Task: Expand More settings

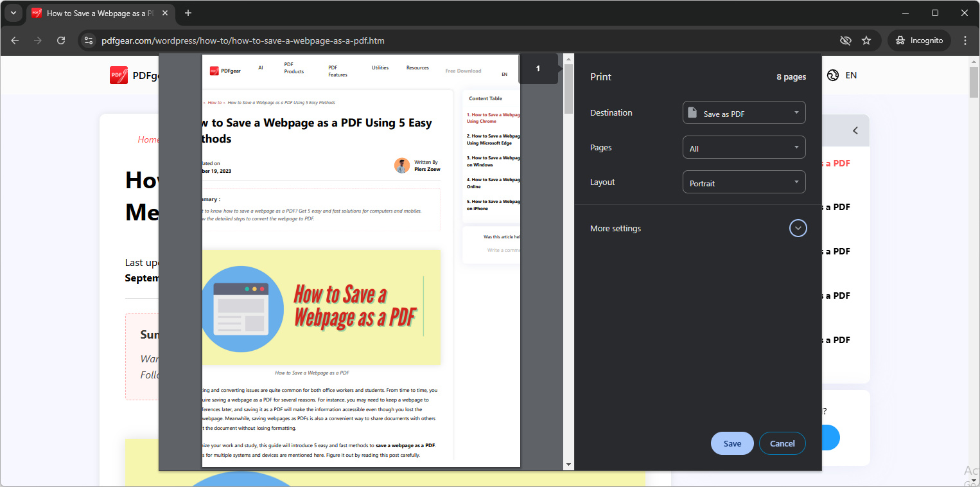Action: pos(798,227)
